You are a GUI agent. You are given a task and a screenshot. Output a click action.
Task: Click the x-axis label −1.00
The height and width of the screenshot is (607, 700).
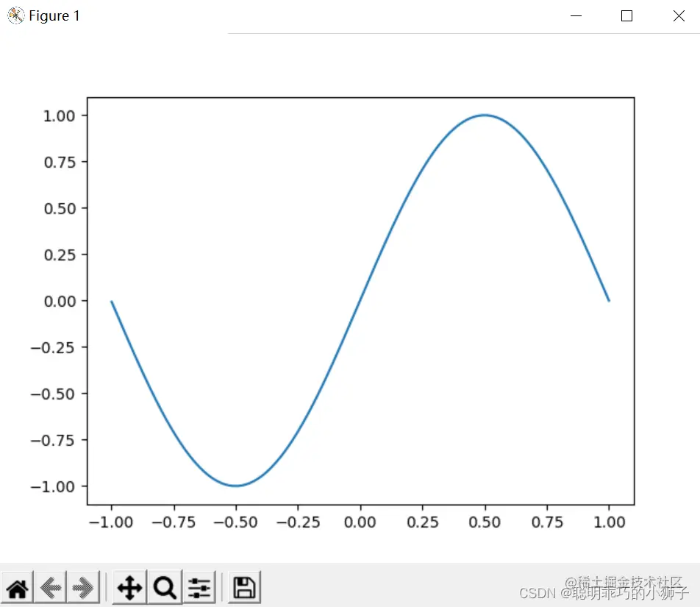[111, 522]
